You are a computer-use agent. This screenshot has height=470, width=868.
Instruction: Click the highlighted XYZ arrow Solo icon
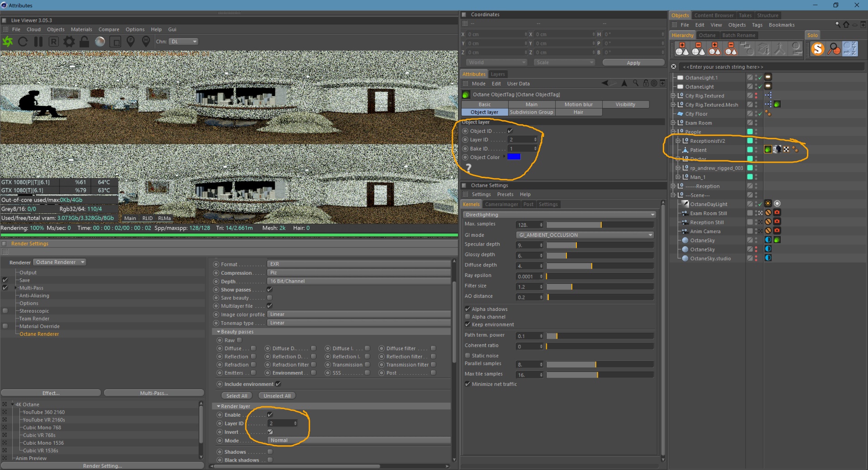[x=850, y=48]
